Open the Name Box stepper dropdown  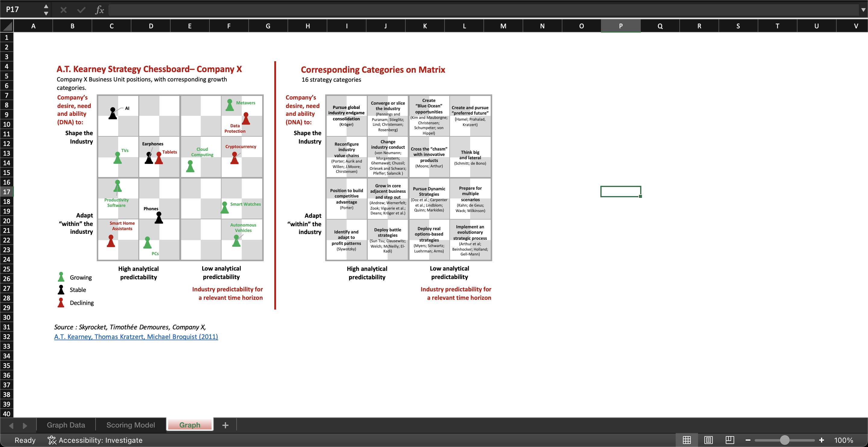click(x=46, y=10)
